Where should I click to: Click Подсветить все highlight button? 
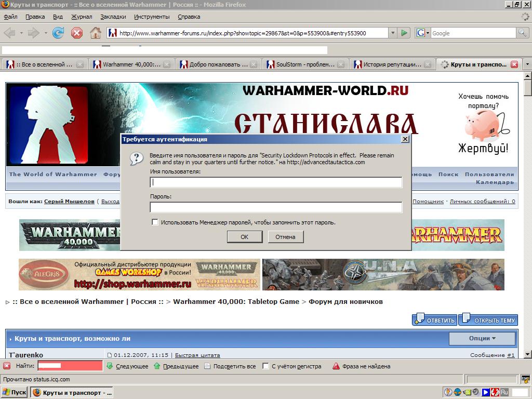230,366
